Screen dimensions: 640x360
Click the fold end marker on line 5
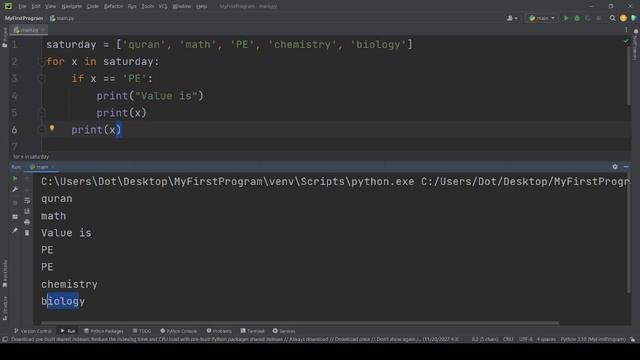point(41,112)
